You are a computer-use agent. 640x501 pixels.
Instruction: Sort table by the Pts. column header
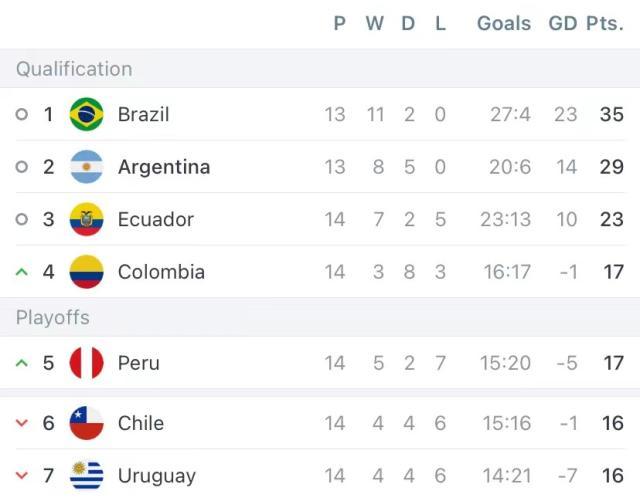605,23
